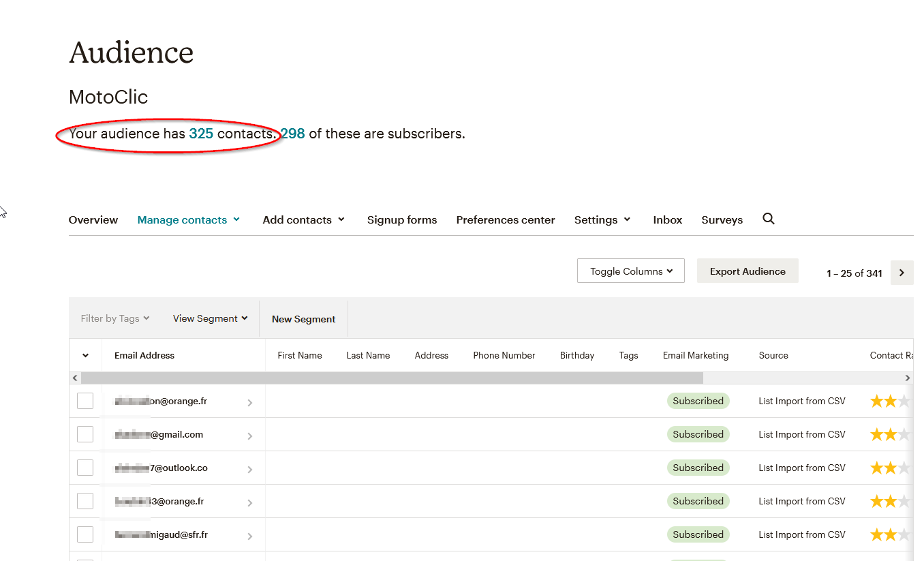The width and height of the screenshot is (924, 561).
Task: Open the Signup forms tab
Action: pyautogui.click(x=402, y=220)
